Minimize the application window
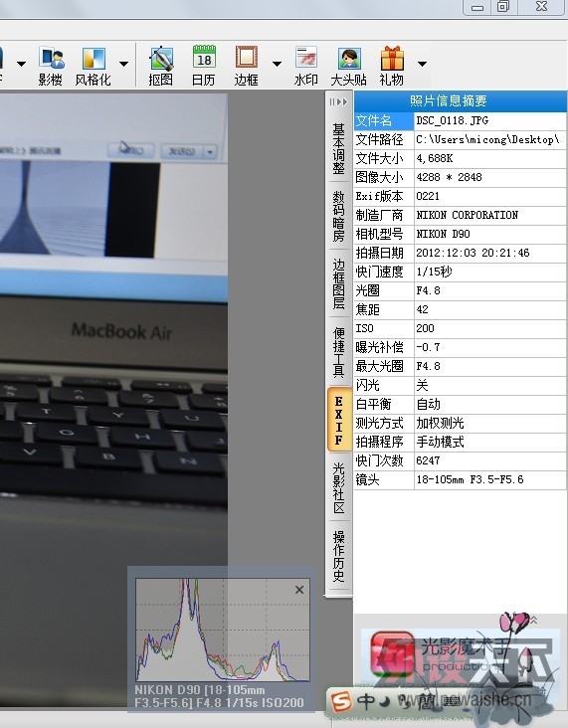 click(477, 7)
